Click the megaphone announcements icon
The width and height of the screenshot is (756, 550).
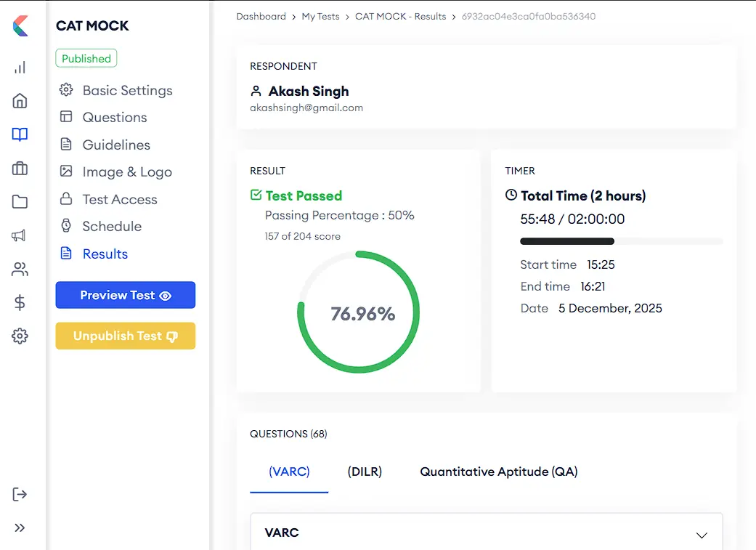coord(20,235)
